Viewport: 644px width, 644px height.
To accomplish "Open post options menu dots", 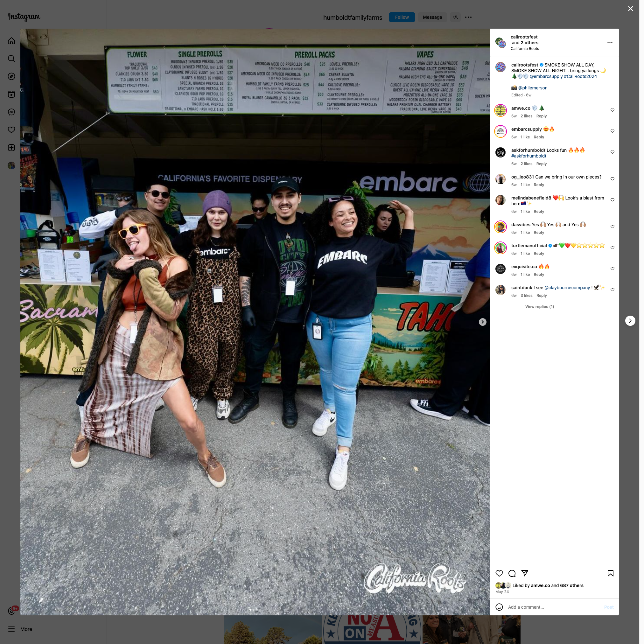I will coord(610,43).
